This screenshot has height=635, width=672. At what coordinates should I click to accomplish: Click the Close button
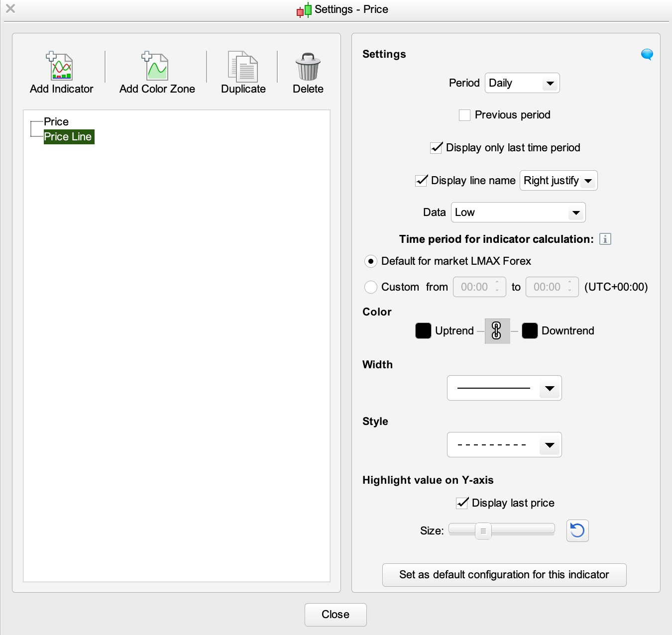[336, 615]
